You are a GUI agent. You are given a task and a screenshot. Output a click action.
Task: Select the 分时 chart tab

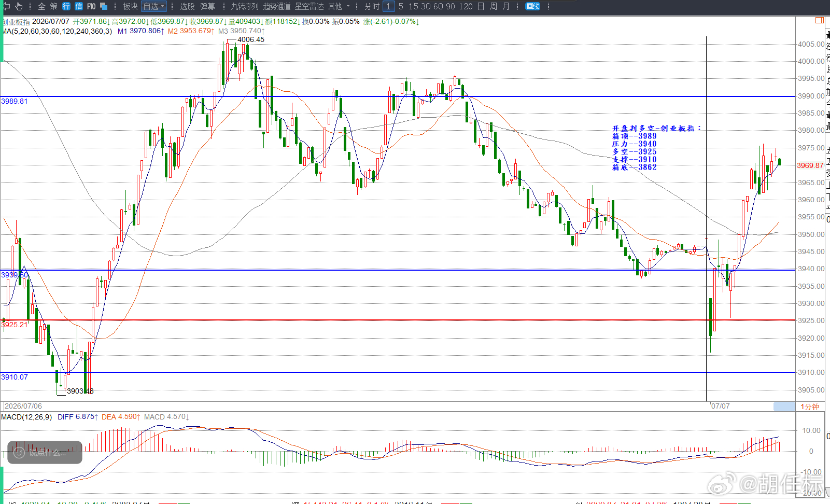pos(372,6)
